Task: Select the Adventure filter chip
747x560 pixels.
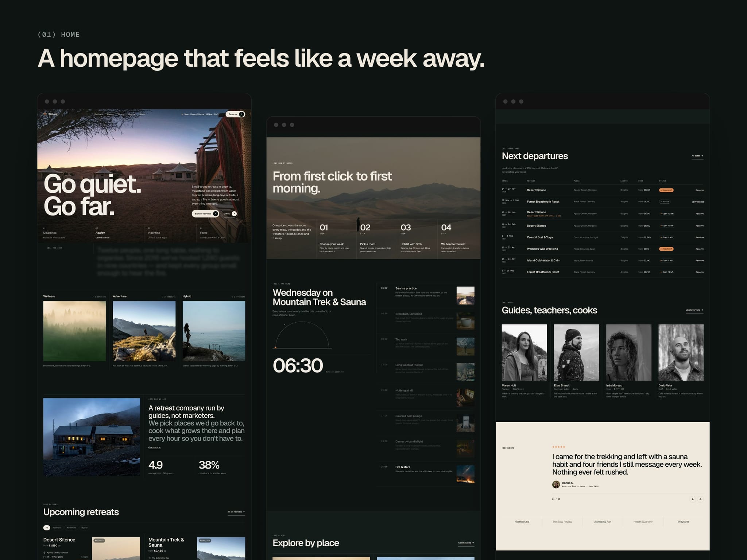Action: click(71, 528)
